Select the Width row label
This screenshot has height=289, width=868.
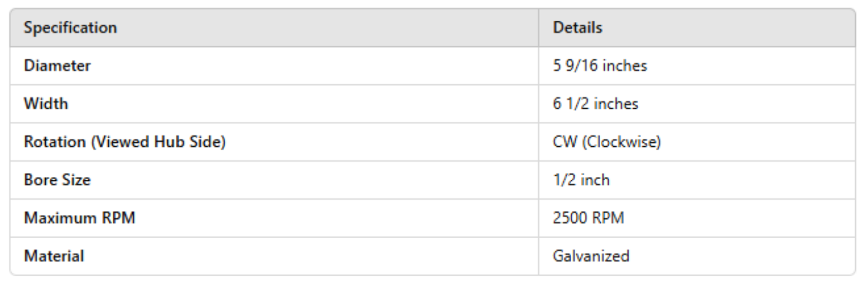click(46, 104)
